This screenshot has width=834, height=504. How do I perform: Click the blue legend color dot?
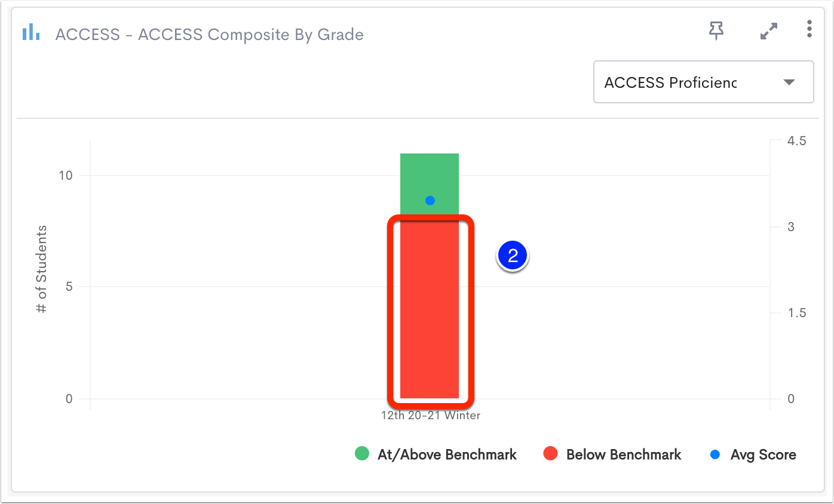pos(715,454)
